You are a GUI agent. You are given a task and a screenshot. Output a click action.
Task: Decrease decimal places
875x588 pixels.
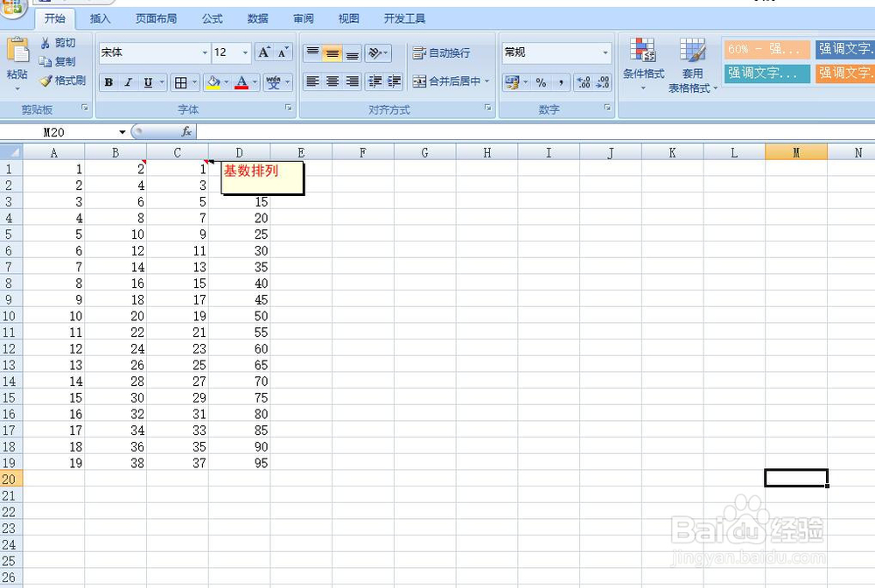coord(603,82)
